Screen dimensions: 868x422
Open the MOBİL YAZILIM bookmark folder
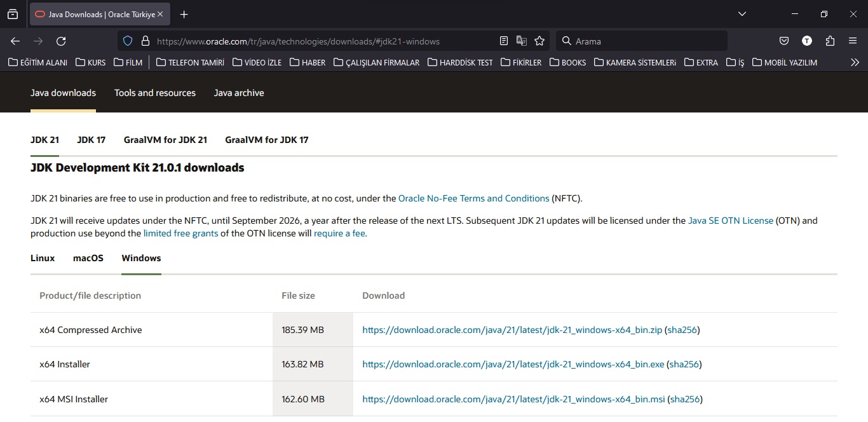[x=784, y=62]
